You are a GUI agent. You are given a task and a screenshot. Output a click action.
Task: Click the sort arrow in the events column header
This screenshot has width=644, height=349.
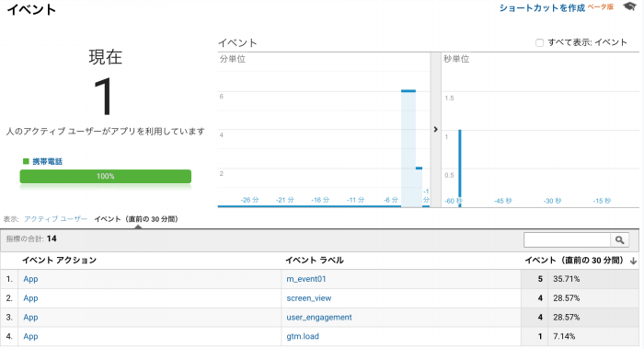(633, 261)
